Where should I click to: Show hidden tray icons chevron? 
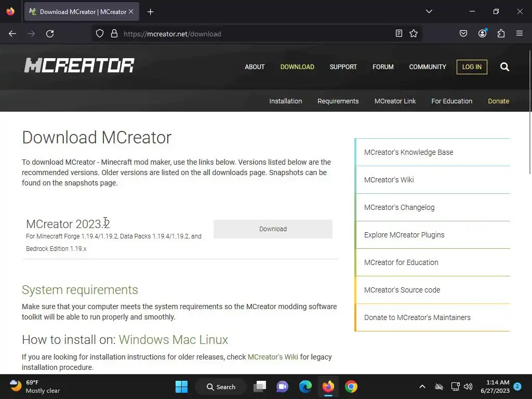coord(422,387)
